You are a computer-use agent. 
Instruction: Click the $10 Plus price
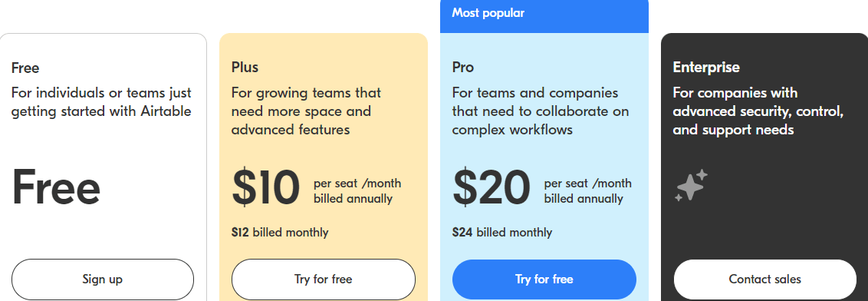tap(266, 187)
